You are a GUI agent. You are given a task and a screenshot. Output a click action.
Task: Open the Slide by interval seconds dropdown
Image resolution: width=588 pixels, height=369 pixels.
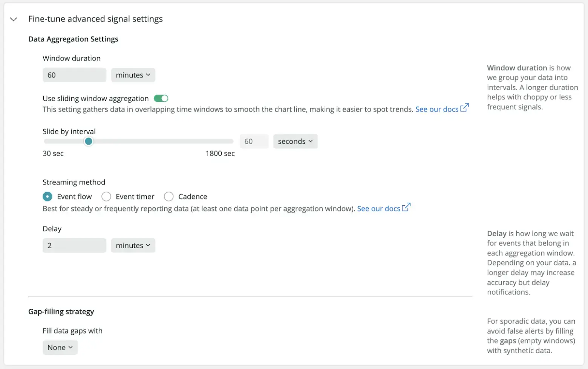pos(295,142)
